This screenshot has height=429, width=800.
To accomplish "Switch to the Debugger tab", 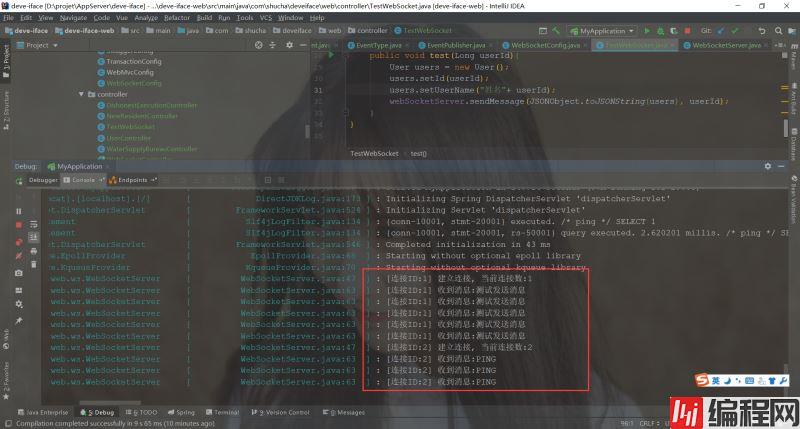I will (43, 180).
